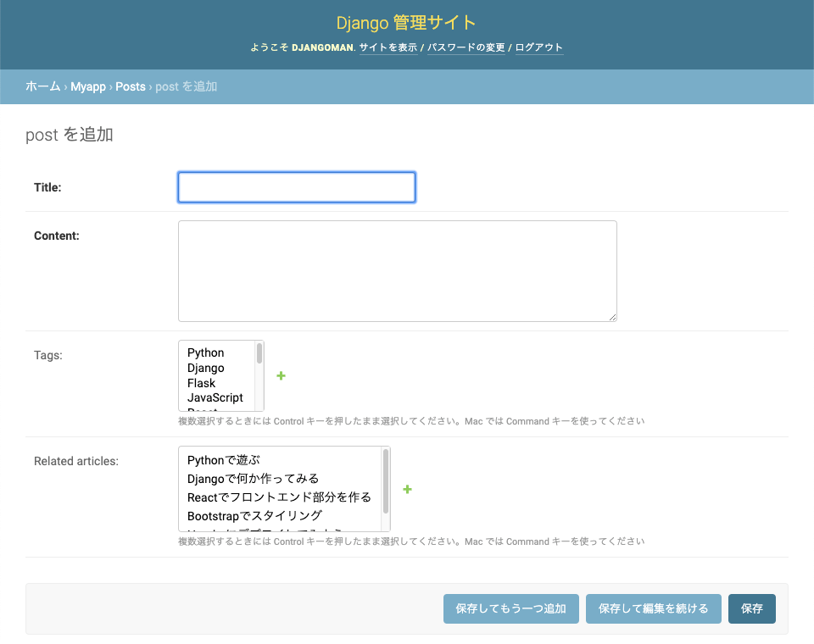Viewport: 814px width, 644px height.
Task: Select the JavaScript tag
Action: [215, 397]
